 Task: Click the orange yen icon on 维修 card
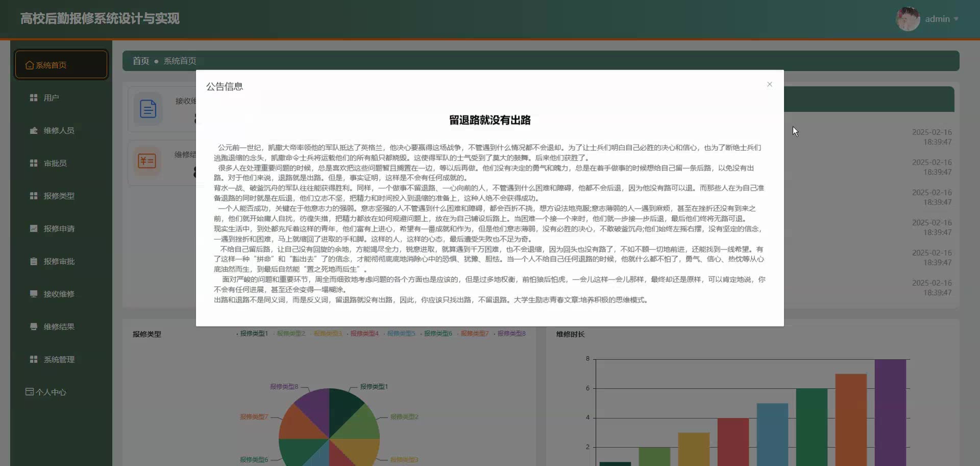point(148,161)
